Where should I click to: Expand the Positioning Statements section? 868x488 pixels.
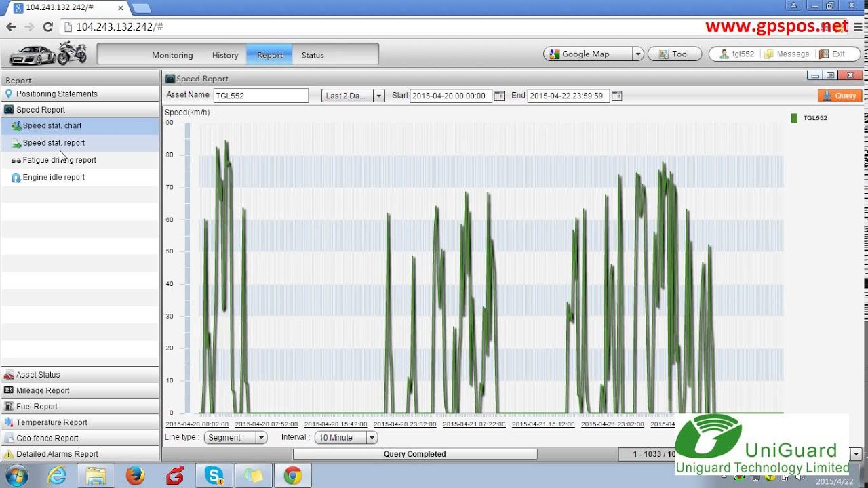pyautogui.click(x=80, y=94)
